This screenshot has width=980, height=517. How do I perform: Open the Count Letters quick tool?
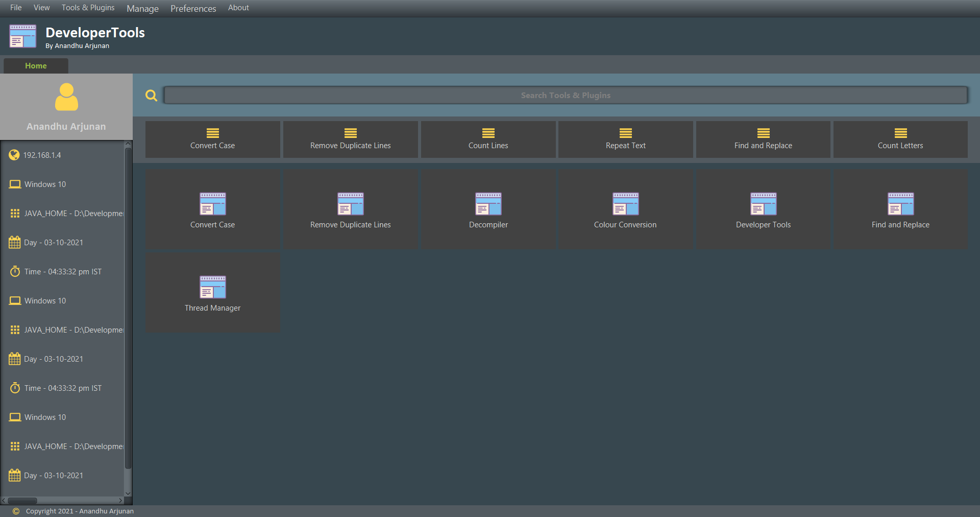pos(900,139)
